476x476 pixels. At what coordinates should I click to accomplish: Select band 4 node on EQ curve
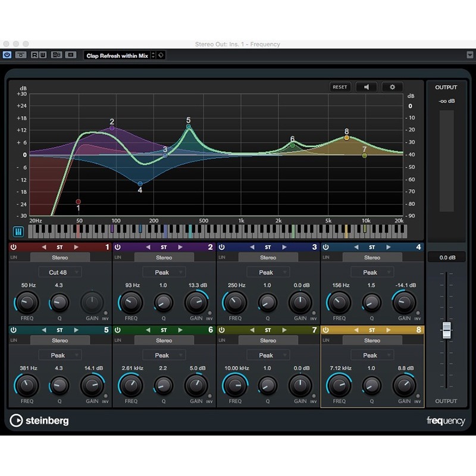[x=140, y=184]
